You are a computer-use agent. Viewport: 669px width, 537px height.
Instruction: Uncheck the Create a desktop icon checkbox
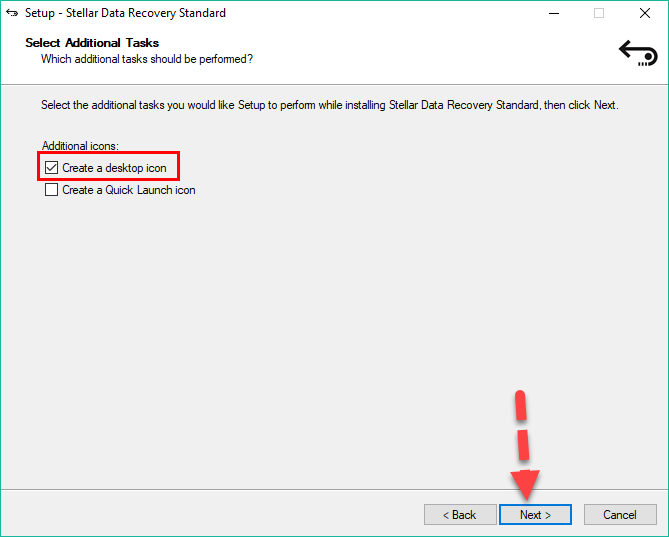tap(52, 168)
